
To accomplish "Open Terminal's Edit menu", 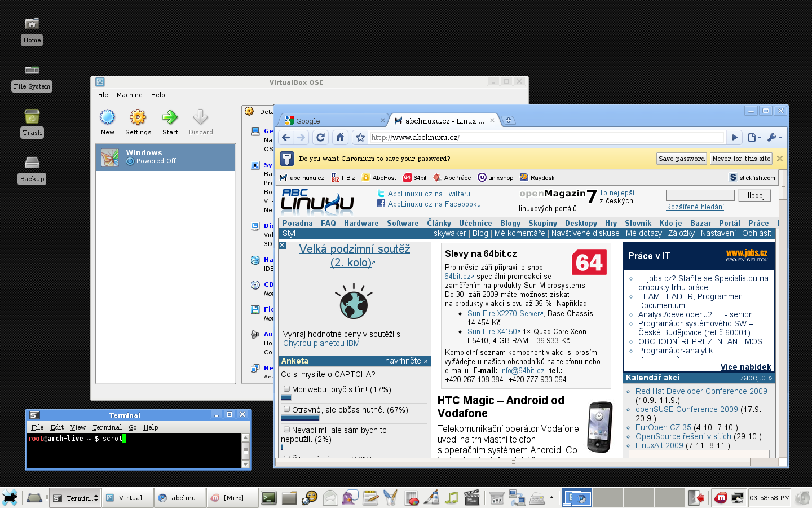I will (x=57, y=427).
